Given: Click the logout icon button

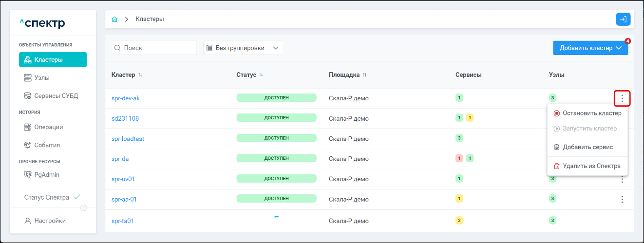Looking at the screenshot, I should (x=623, y=19).
